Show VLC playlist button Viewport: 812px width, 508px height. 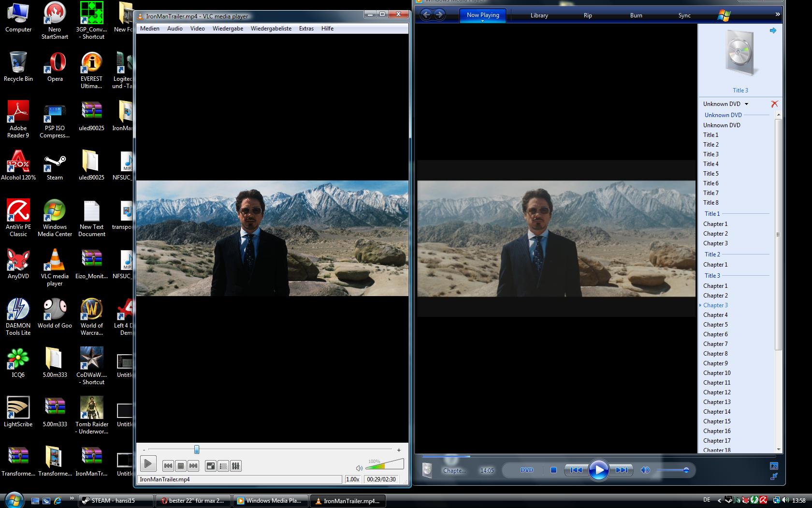coord(223,466)
